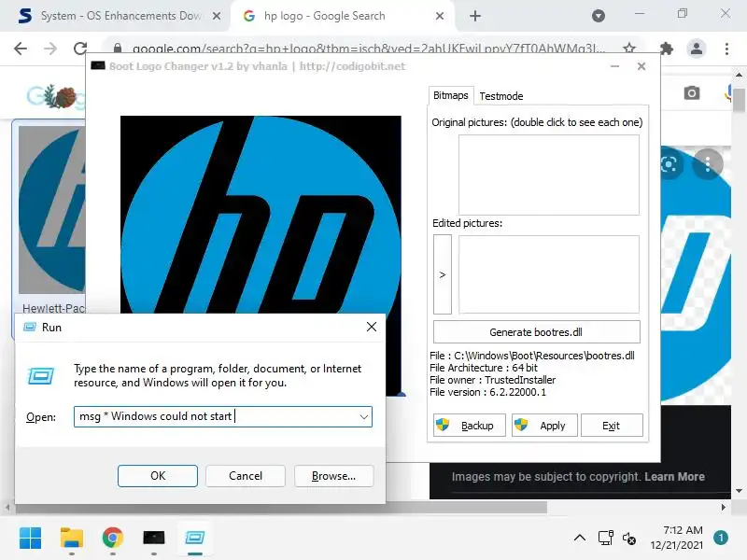
Task: Click Google search-by-image camera icon
Action: (692, 92)
